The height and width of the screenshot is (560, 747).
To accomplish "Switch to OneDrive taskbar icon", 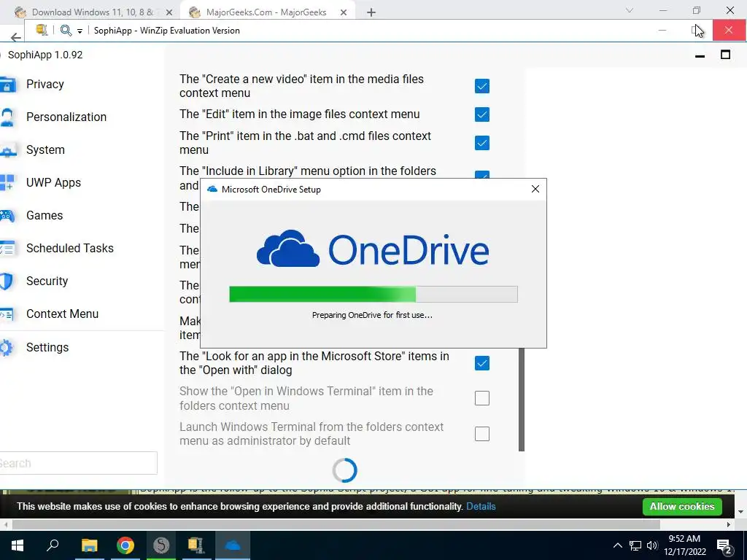I will point(233,545).
